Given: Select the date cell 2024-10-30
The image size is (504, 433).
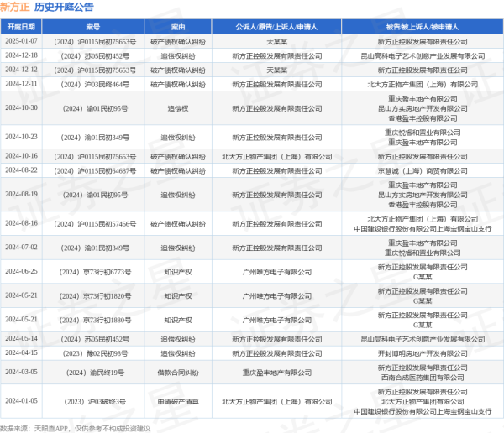Looking at the screenshot, I should click(21, 108).
